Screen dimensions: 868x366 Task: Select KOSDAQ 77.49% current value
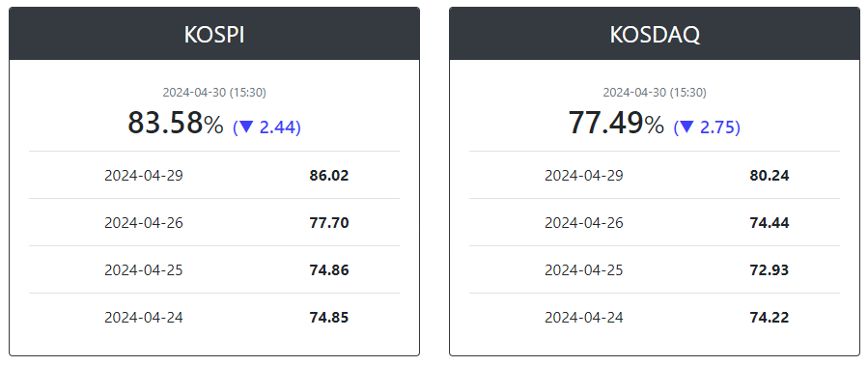coord(616,123)
